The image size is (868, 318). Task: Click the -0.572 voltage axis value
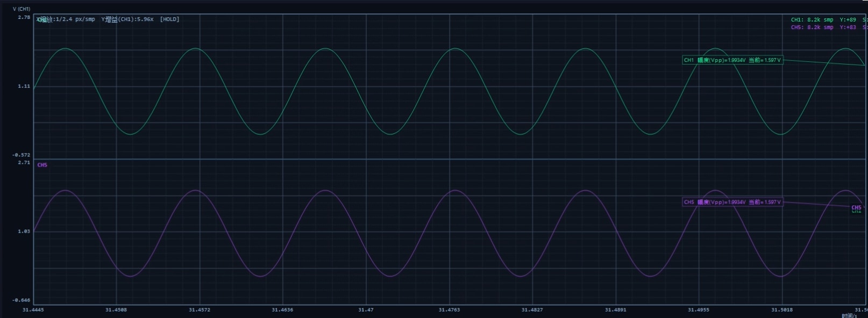pyautogui.click(x=22, y=155)
